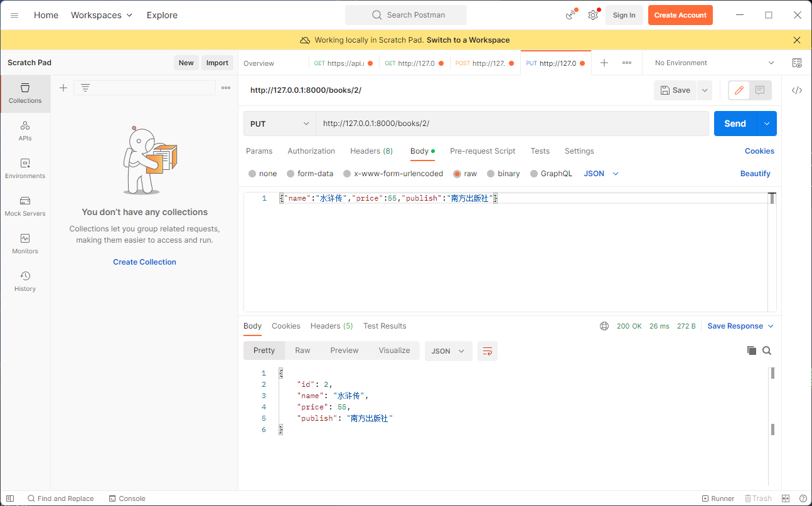Open the request Params tab
The width and height of the screenshot is (812, 506).
(x=259, y=151)
